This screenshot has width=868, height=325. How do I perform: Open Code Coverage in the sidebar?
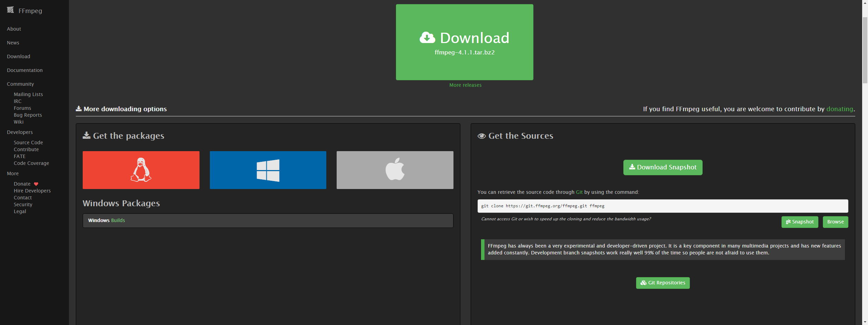click(x=31, y=163)
